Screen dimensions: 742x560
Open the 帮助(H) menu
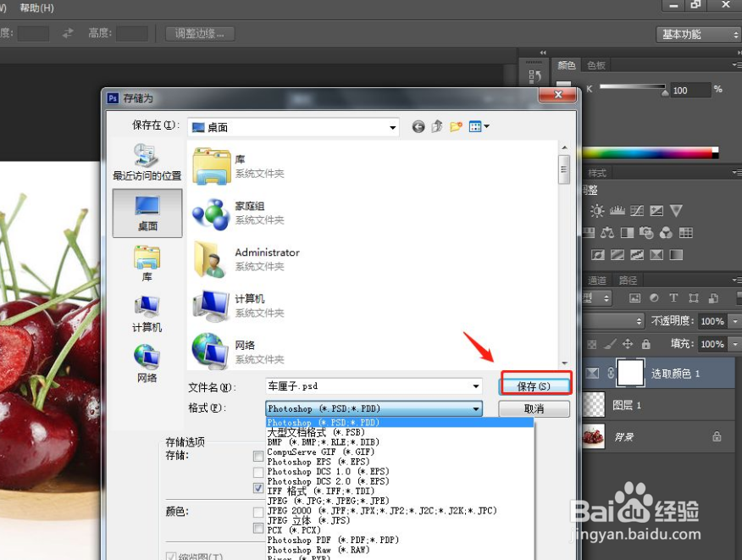[36, 8]
